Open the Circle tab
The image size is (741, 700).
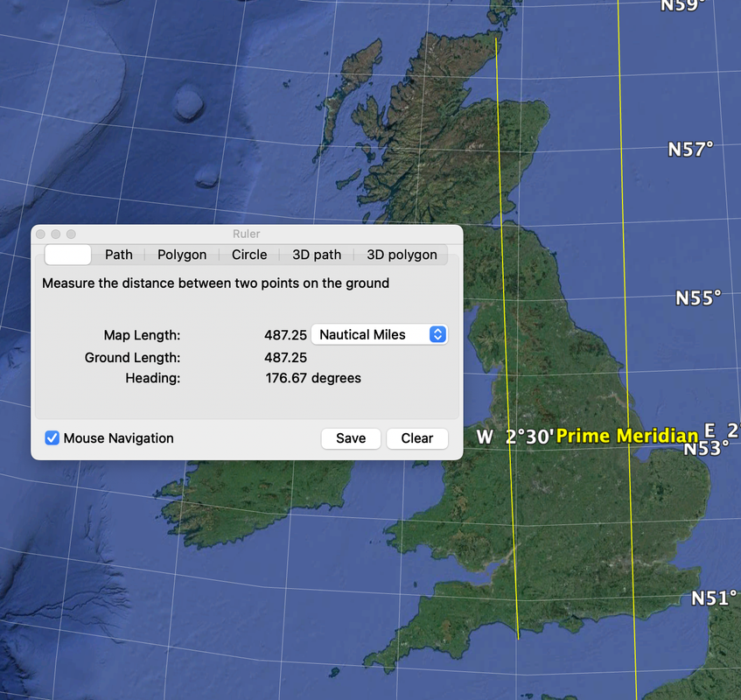tap(249, 255)
